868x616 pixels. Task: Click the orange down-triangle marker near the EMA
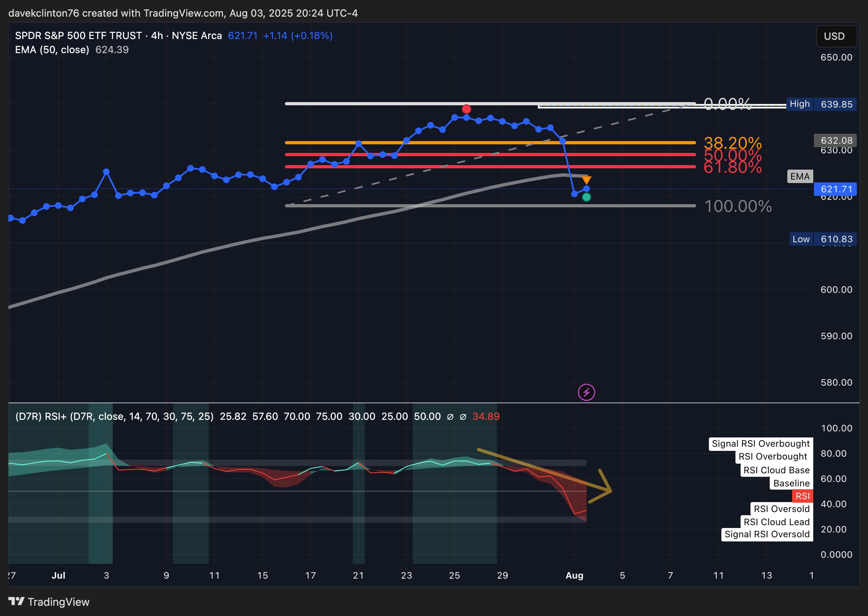586,180
